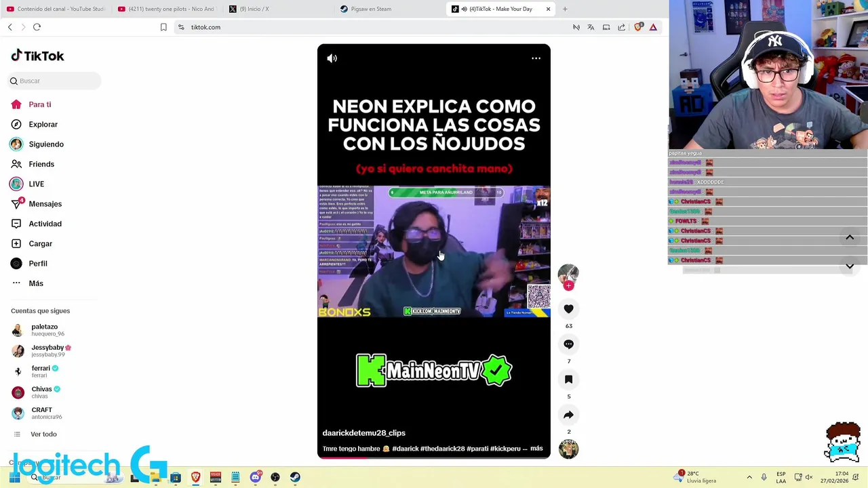
Task: Open Brave Shields lion icon
Action: pyautogui.click(x=638, y=27)
